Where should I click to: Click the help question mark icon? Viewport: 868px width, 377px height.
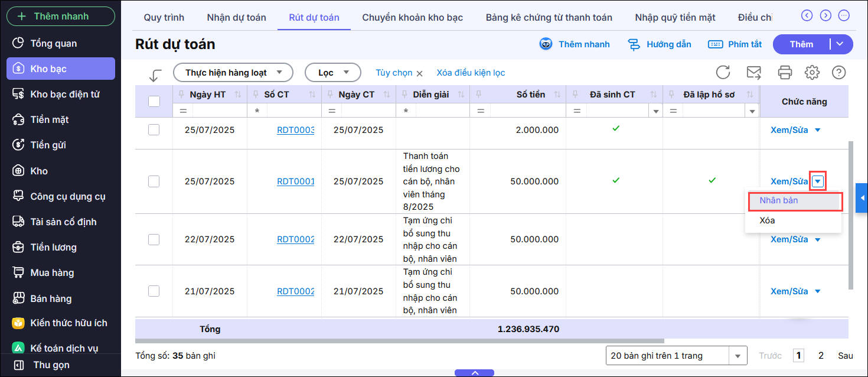pyautogui.click(x=838, y=73)
